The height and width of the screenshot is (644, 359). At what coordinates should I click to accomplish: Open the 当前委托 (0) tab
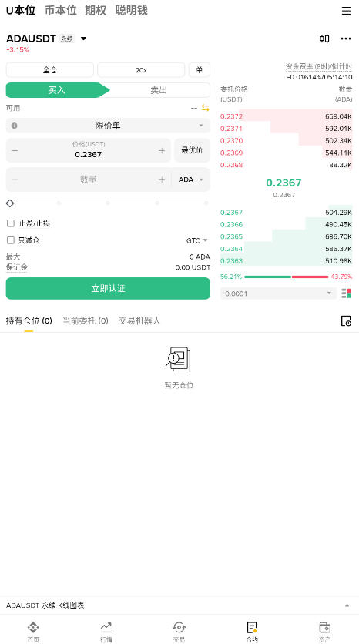pos(85,320)
